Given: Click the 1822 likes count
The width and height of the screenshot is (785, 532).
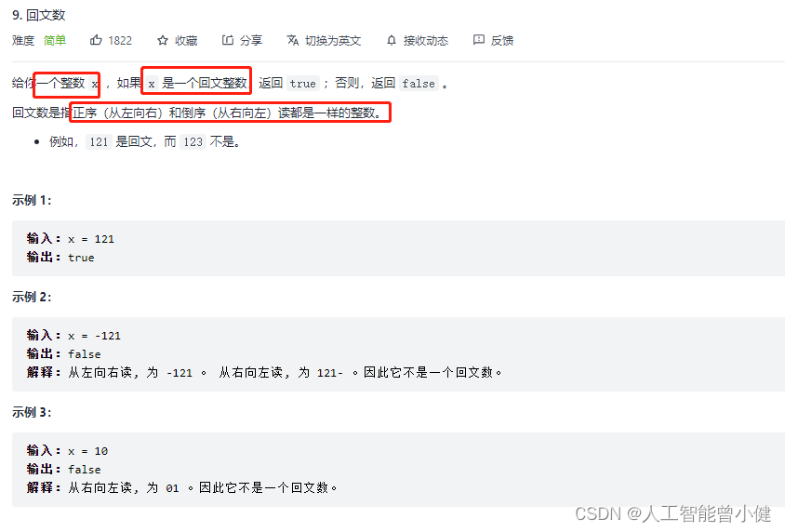Looking at the screenshot, I should (x=120, y=41).
